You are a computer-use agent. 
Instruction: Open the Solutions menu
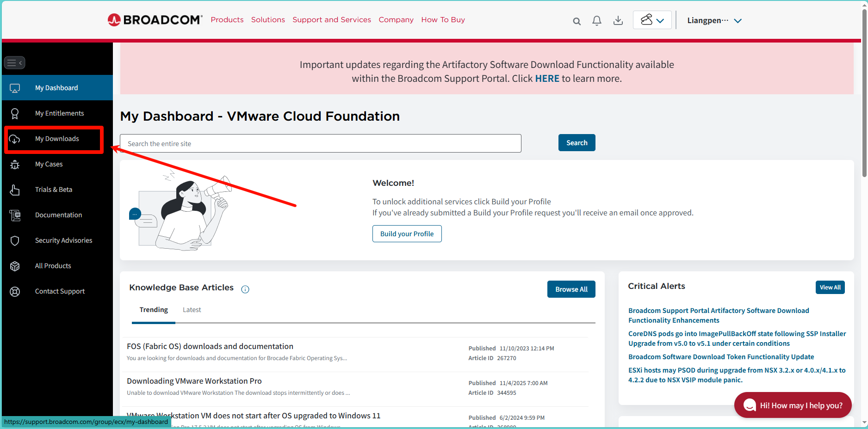(x=268, y=19)
